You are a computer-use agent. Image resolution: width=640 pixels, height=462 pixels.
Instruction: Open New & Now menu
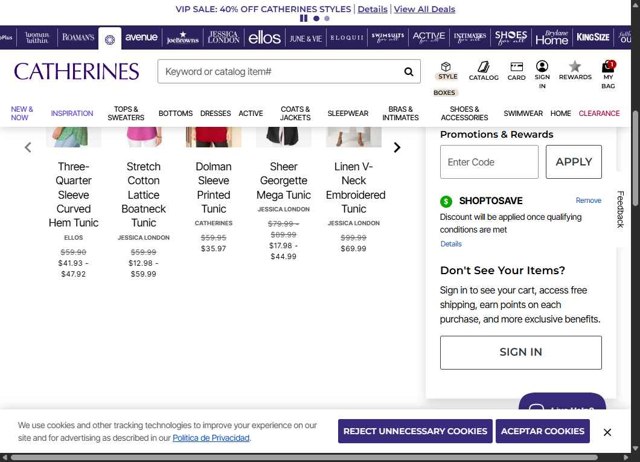(x=22, y=113)
